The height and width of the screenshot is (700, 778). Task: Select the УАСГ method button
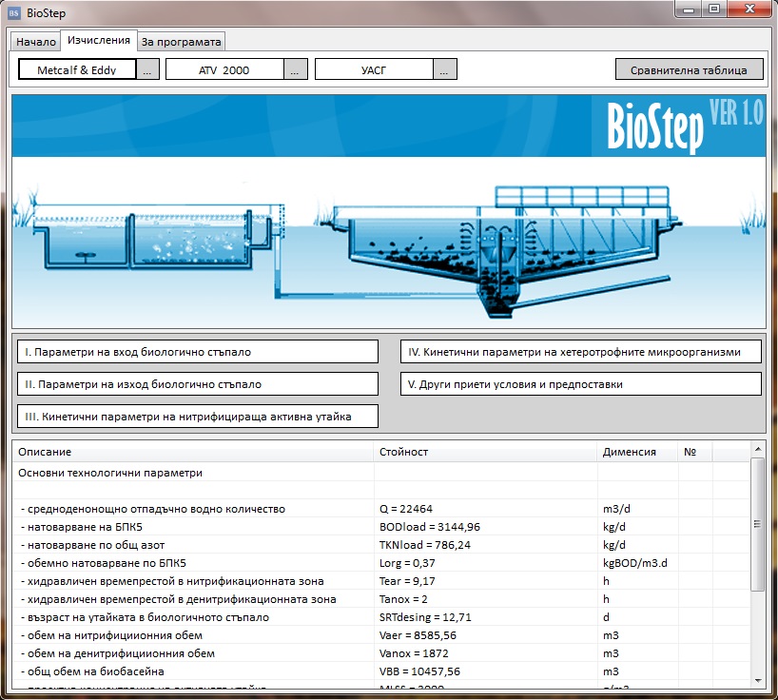pyautogui.click(x=374, y=70)
